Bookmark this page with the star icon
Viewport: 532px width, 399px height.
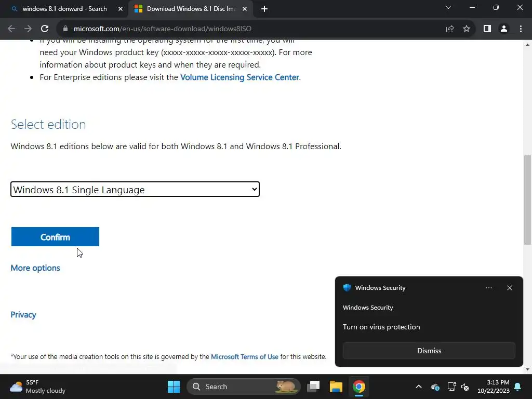(467, 29)
